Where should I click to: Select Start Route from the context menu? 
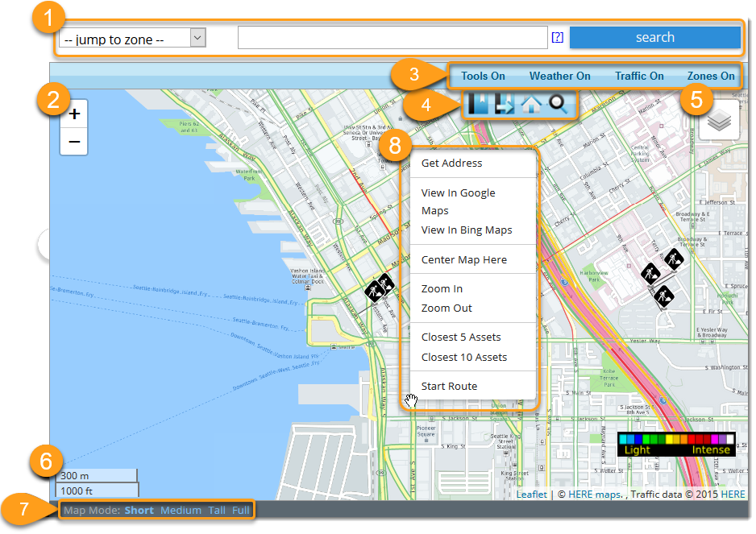[x=448, y=386]
